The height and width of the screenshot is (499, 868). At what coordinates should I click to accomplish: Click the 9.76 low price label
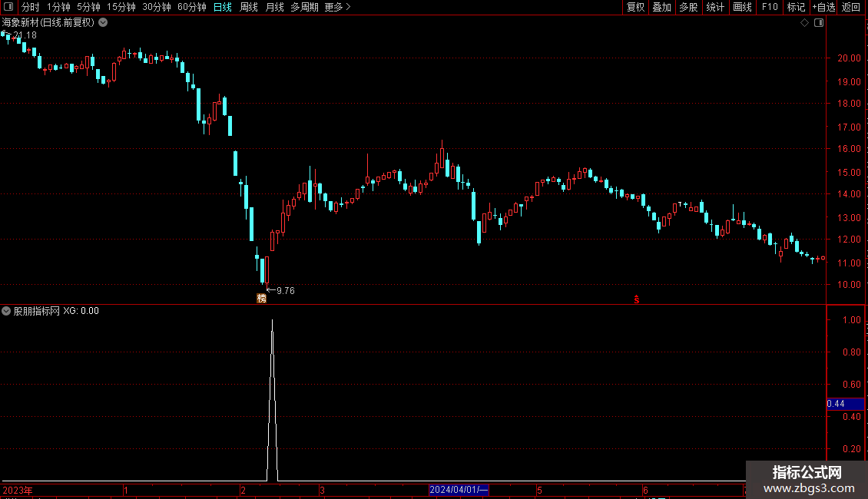pos(286,290)
